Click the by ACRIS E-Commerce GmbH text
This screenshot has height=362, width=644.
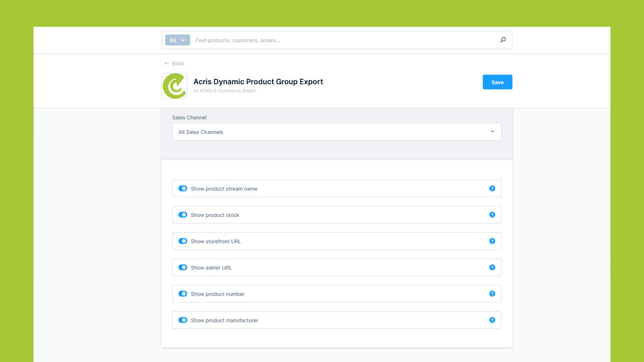[x=224, y=91]
